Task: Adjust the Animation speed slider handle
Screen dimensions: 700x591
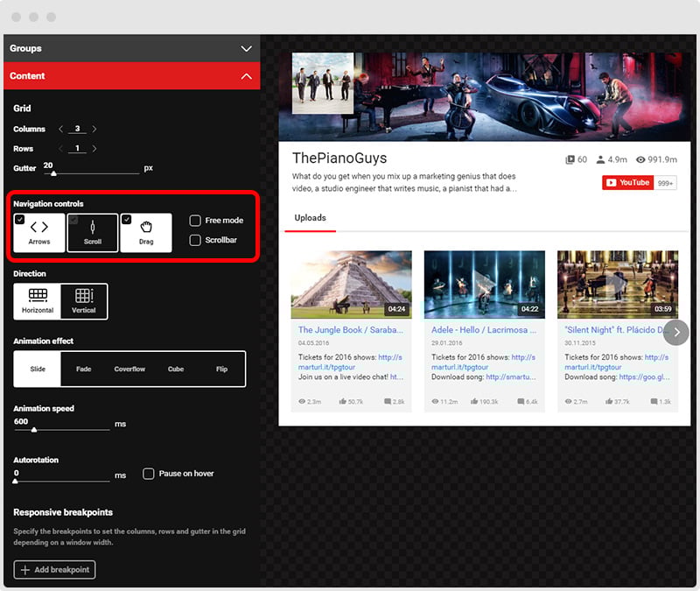Action: point(34,430)
